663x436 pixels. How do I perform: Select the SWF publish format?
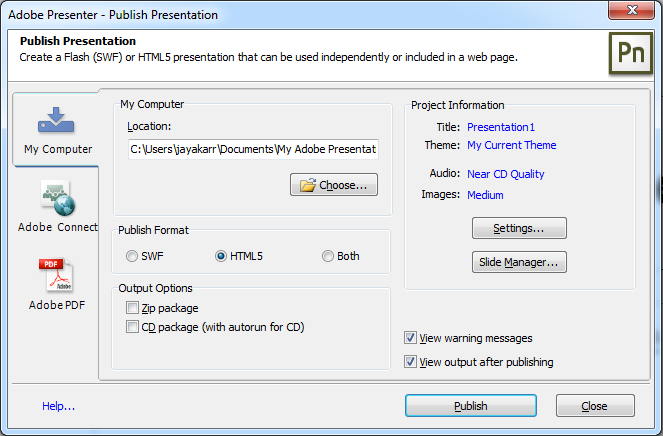132,256
